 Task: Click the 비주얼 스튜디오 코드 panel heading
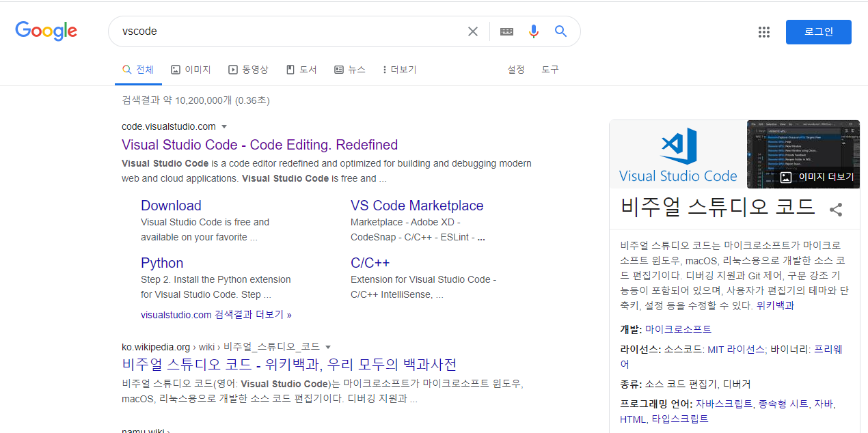[x=718, y=207]
